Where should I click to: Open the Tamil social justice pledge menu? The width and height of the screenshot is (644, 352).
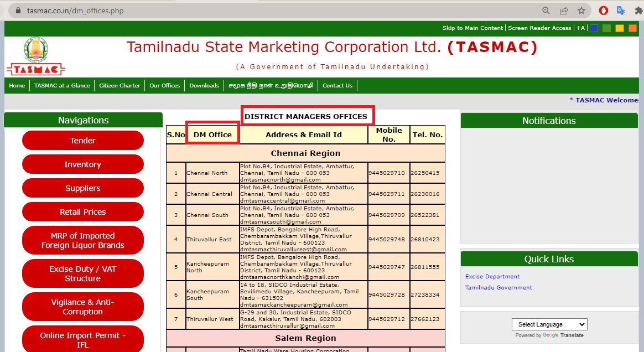(271, 85)
